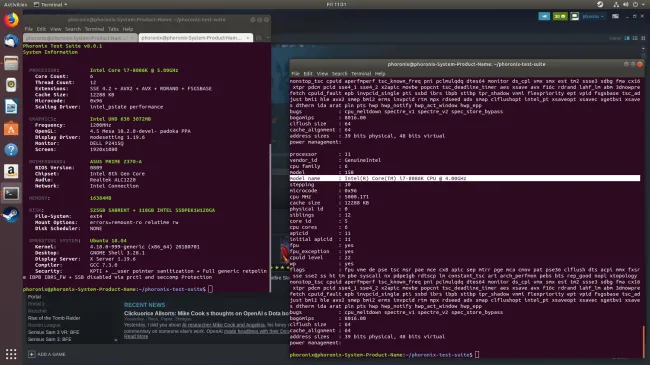This screenshot has width=650, height=365.
Task: Open the network status indicator
Action: pyautogui.click(x=616, y=4)
